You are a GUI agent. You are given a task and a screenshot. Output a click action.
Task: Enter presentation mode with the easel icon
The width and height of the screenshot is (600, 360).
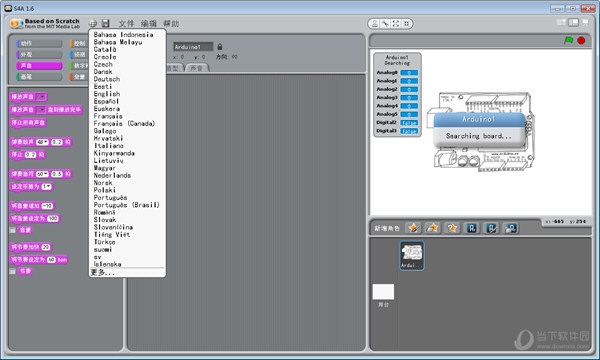[x=585, y=23]
